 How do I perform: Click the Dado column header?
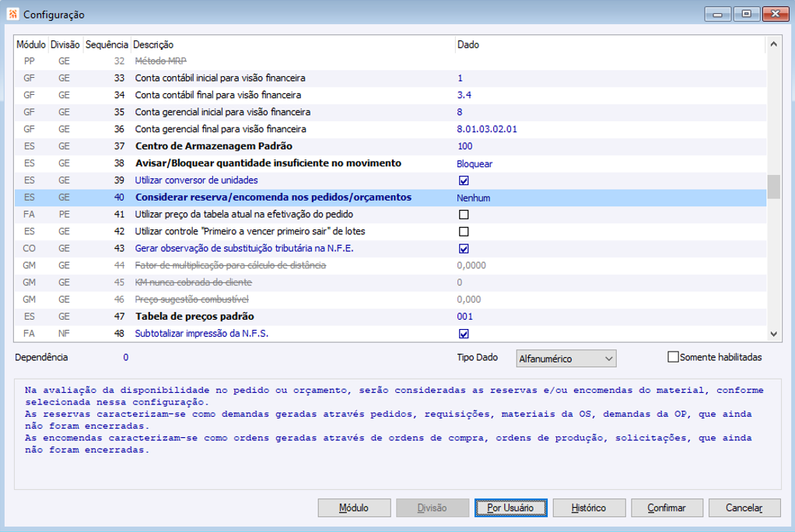610,44
